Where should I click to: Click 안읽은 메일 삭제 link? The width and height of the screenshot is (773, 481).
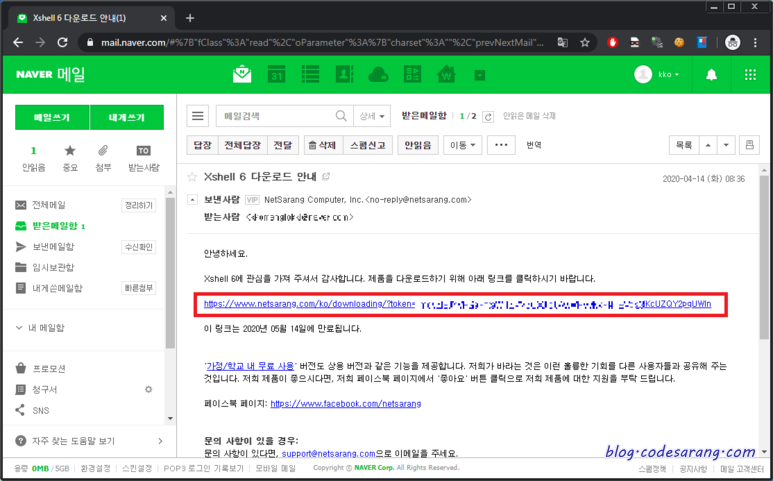point(529,116)
